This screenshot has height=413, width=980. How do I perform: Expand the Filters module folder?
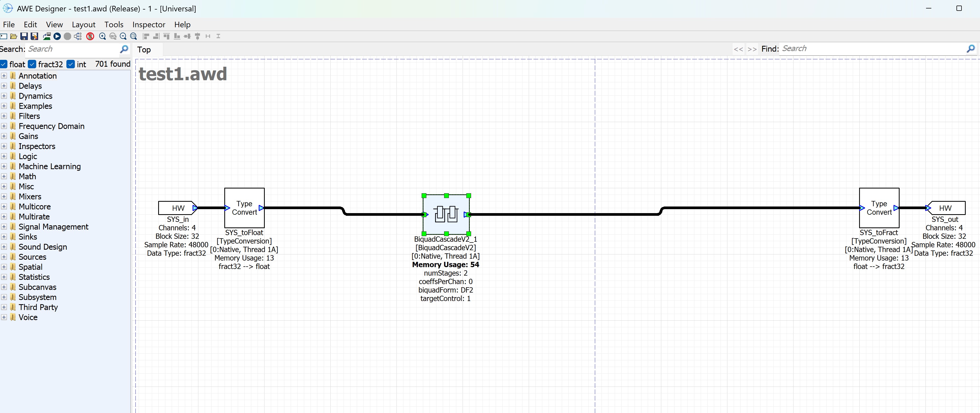(x=4, y=116)
